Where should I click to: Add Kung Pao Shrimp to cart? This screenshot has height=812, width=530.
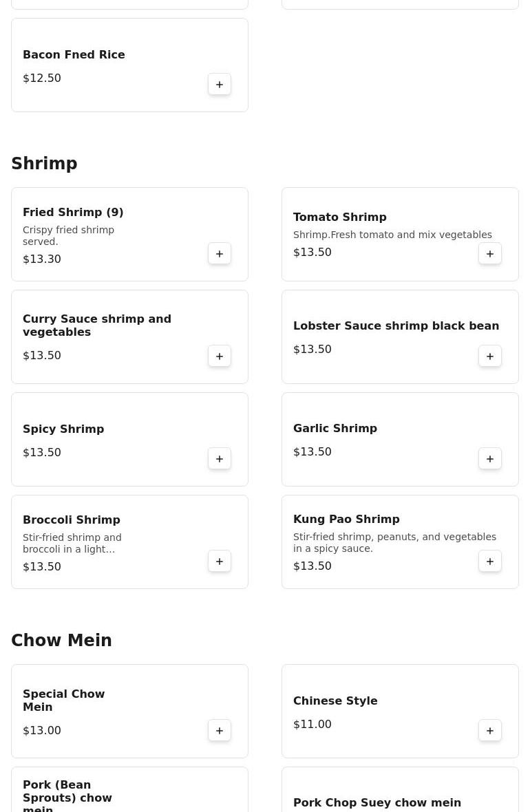pyautogui.click(x=490, y=562)
